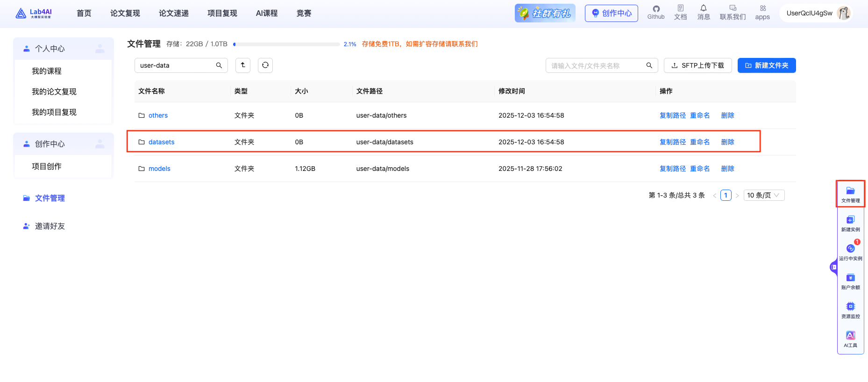This screenshot has height=382, width=868.
Task: Collapse the floating right toolbar
Action: point(833,267)
